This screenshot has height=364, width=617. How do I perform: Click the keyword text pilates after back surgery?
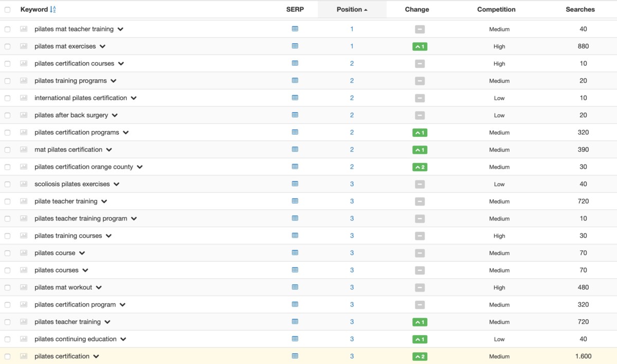[71, 115]
